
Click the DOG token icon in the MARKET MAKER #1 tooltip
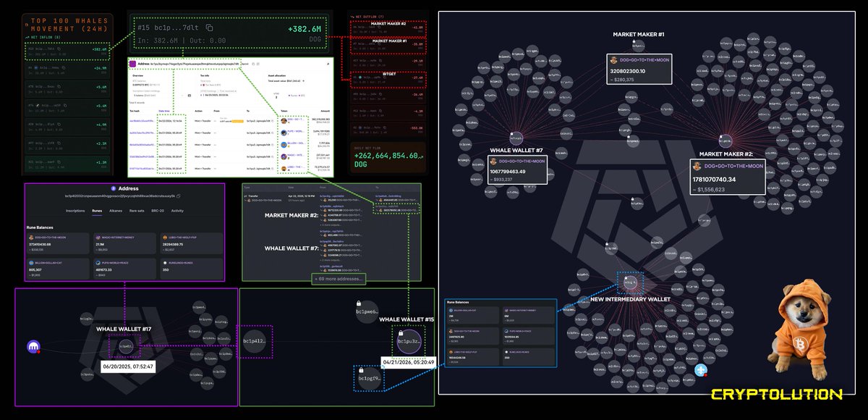click(614, 61)
